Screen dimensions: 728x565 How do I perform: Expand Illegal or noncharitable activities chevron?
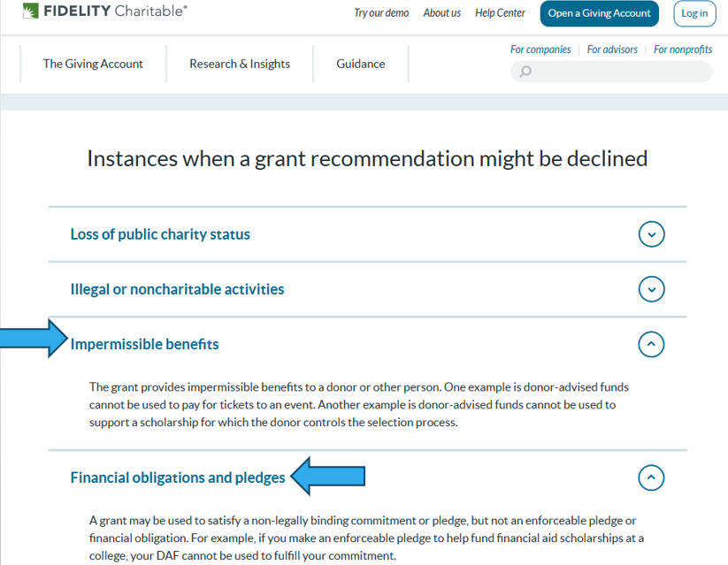click(651, 289)
